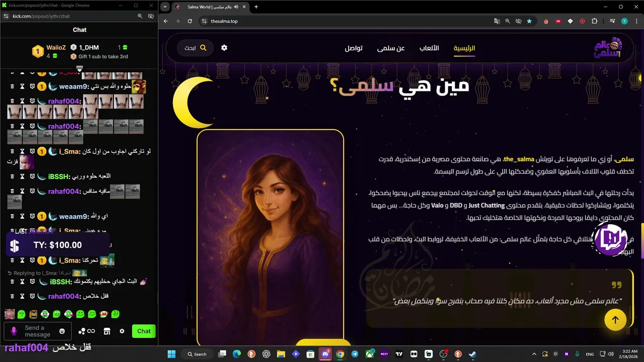
Task: Click username rahaf004 on 'مافيه منافس' message
Action: point(64,192)
